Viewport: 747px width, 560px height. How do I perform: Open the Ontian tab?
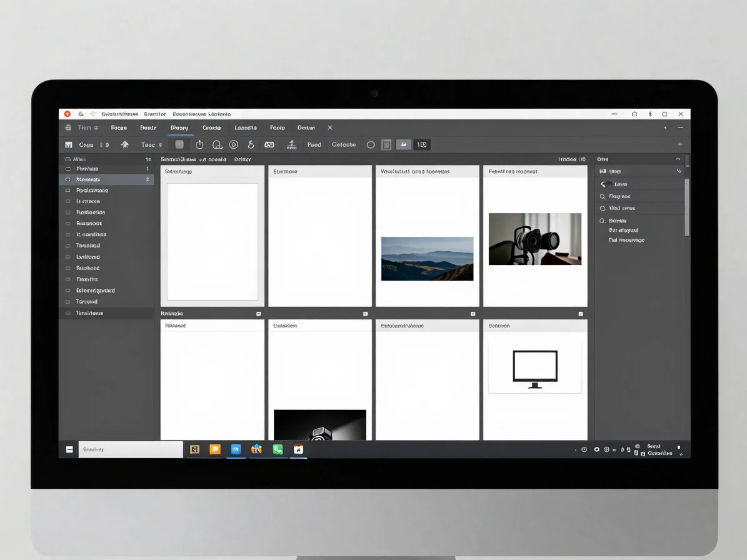click(x=306, y=127)
